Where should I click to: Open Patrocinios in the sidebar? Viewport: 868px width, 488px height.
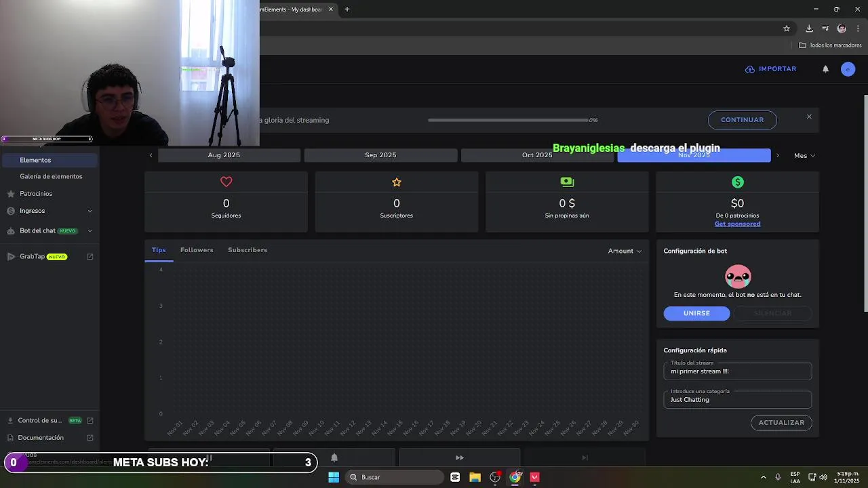pyautogui.click(x=36, y=194)
